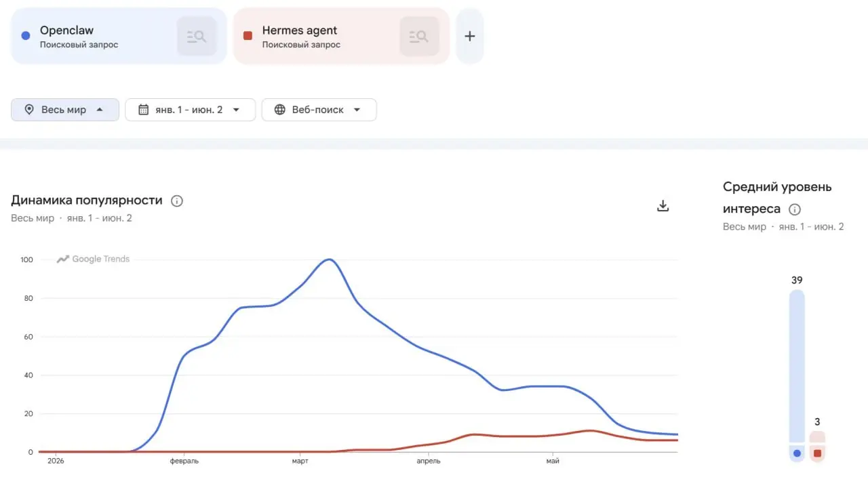Click the globe icon in the Веб-поиск filter

[280, 110]
